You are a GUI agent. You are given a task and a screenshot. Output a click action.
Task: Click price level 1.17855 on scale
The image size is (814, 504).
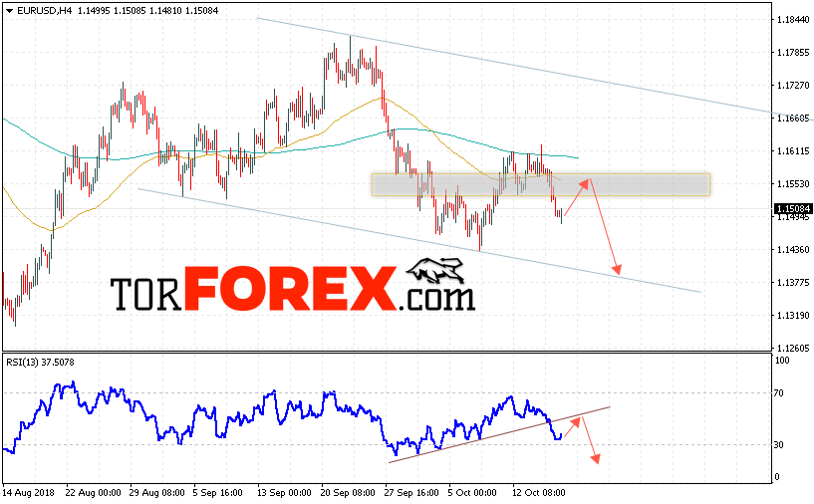tap(793, 53)
